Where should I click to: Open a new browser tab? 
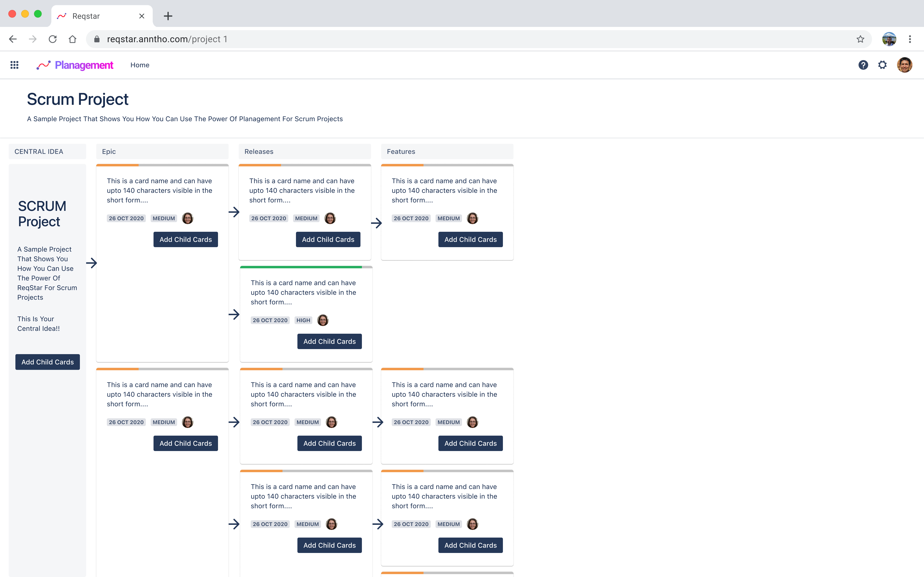(x=168, y=16)
